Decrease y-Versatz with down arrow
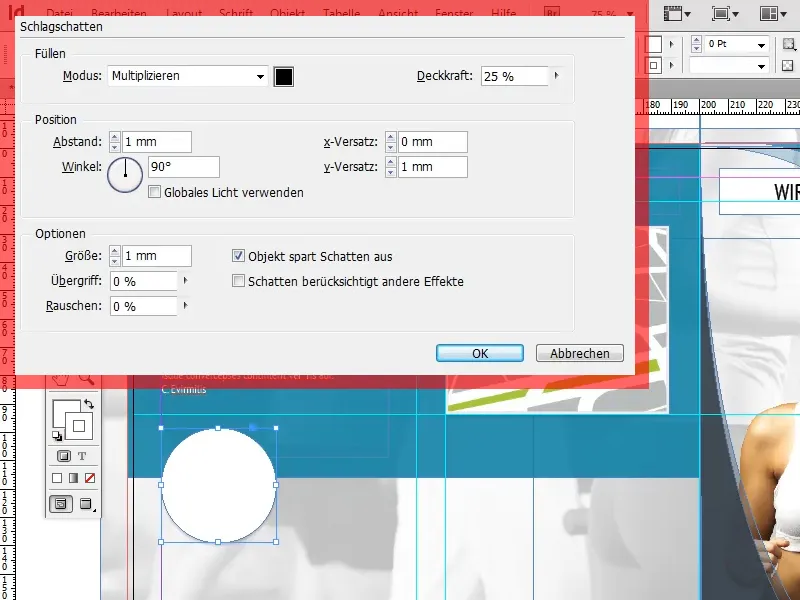This screenshot has width=800, height=600. click(x=391, y=172)
